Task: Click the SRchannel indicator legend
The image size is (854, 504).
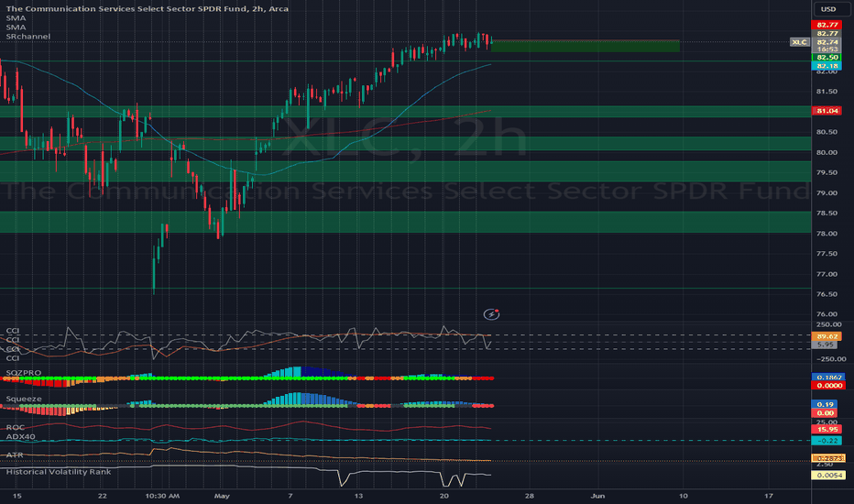Action: [27, 37]
